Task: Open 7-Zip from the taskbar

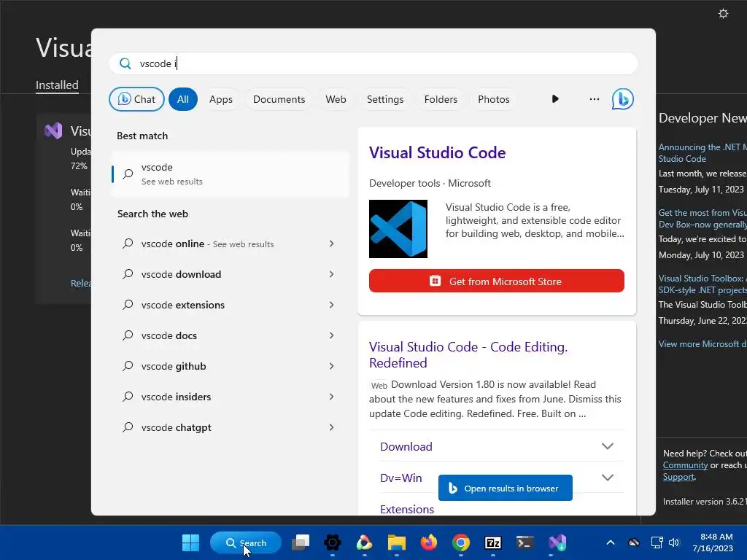Action: click(x=492, y=542)
